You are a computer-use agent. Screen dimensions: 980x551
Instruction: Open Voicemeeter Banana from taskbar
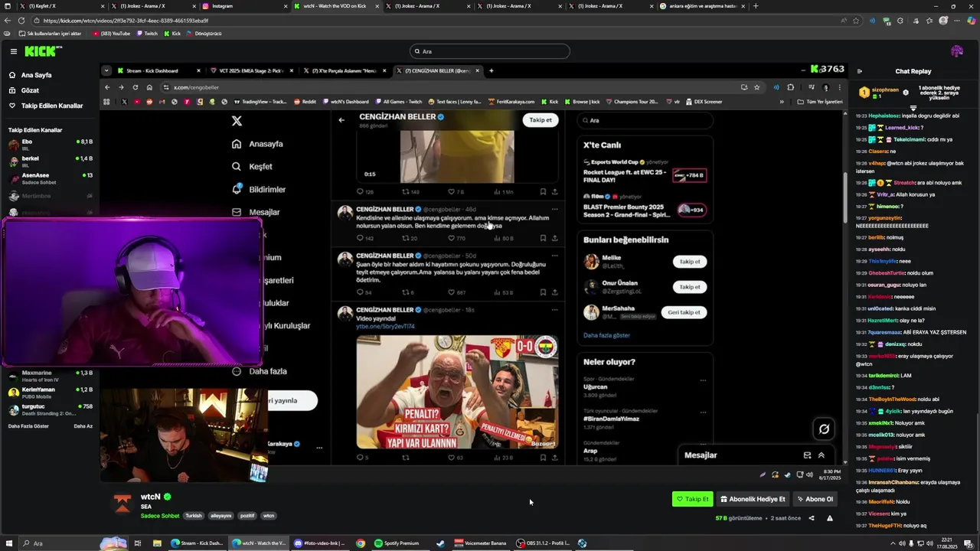click(481, 543)
